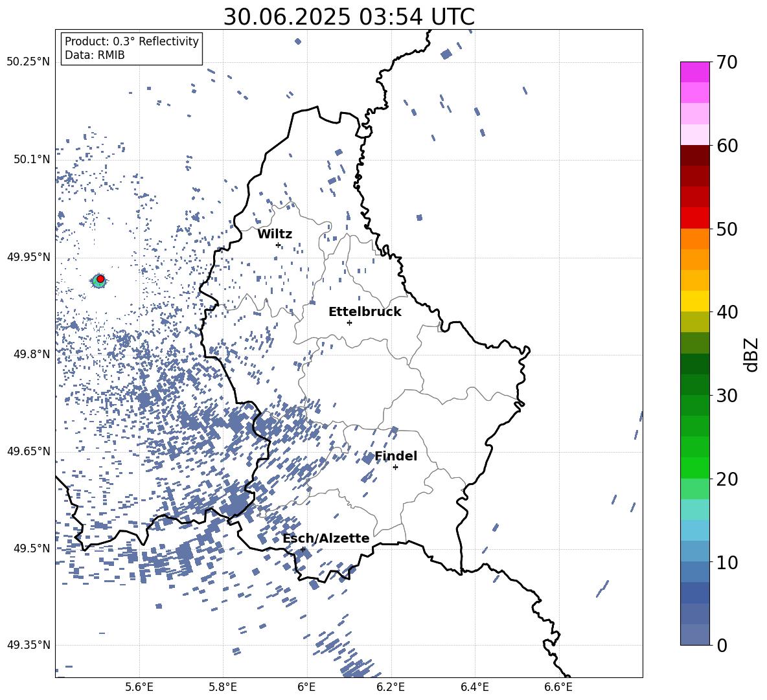Pick the bright green colorbar swatch above 20
Image resolution: width=767 pixels, height=700 pixels.
point(694,468)
